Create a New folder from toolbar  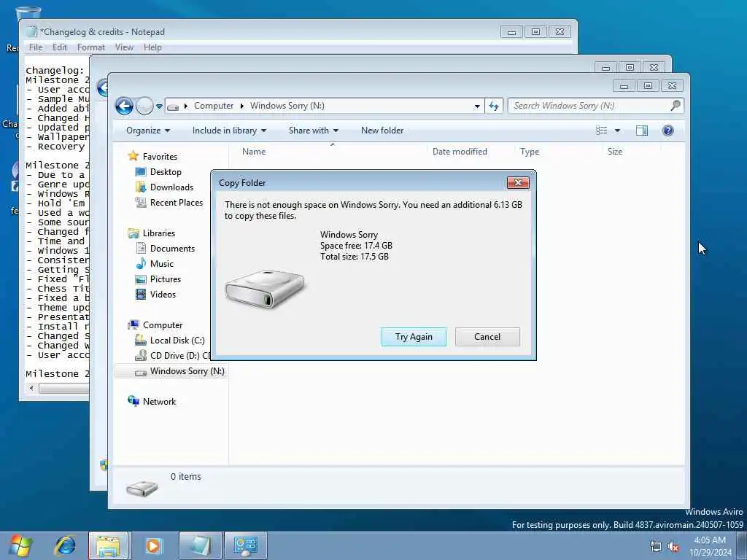pyautogui.click(x=382, y=131)
